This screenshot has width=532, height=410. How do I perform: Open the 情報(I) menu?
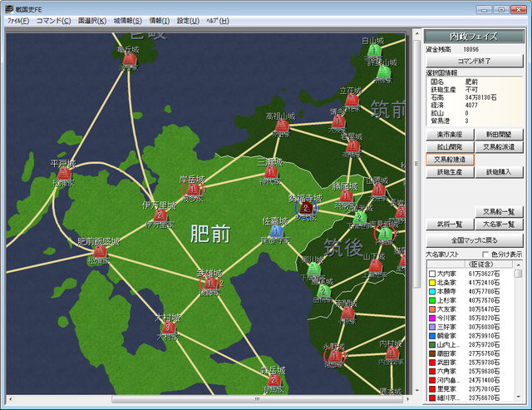pos(160,21)
